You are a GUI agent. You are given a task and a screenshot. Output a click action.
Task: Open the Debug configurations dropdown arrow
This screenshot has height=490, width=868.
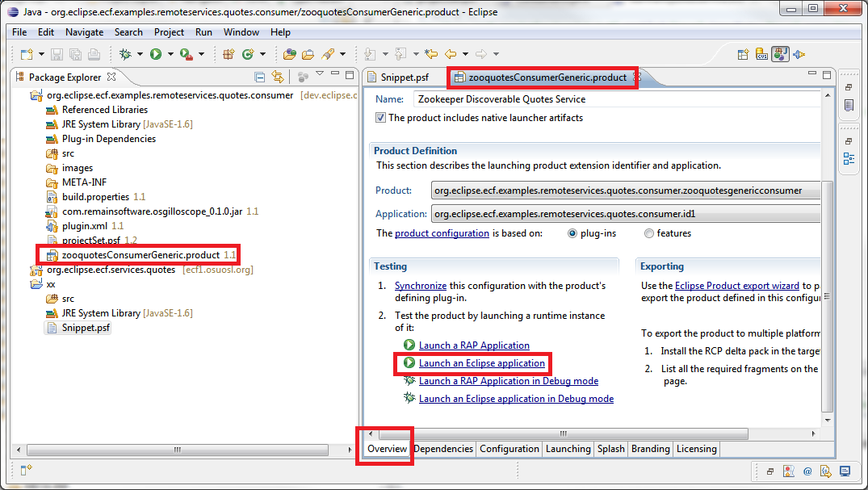pyautogui.click(x=140, y=54)
